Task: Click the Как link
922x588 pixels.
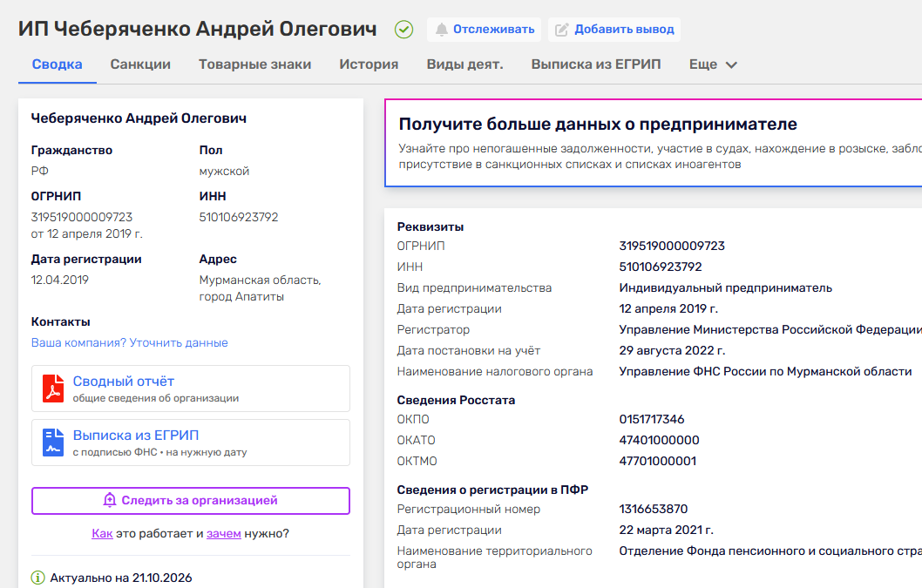Action: [102, 533]
